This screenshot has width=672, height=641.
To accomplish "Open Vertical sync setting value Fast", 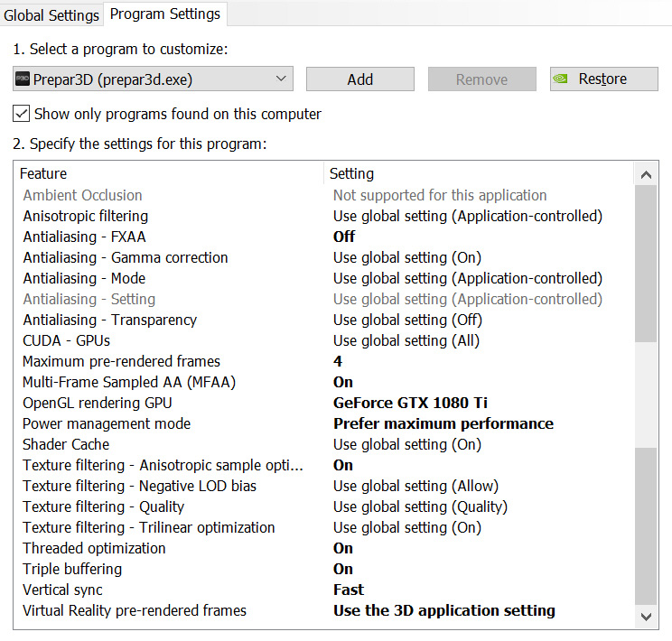I will pos(349,590).
